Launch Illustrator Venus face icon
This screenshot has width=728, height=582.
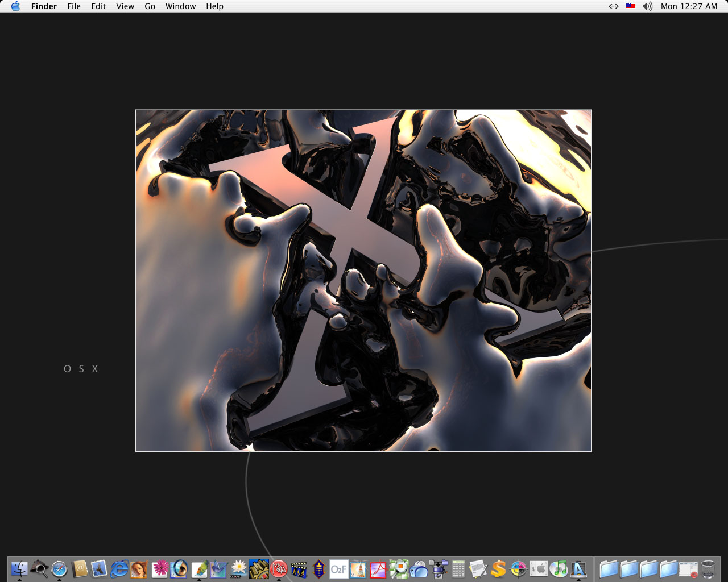click(x=139, y=568)
